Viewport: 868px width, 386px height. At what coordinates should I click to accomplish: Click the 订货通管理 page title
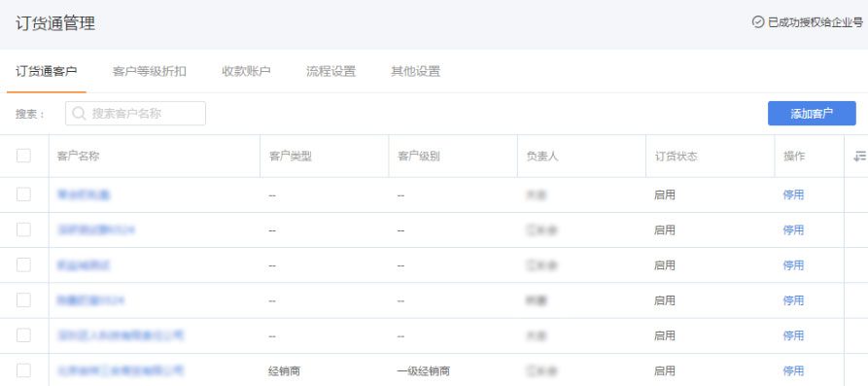(55, 23)
